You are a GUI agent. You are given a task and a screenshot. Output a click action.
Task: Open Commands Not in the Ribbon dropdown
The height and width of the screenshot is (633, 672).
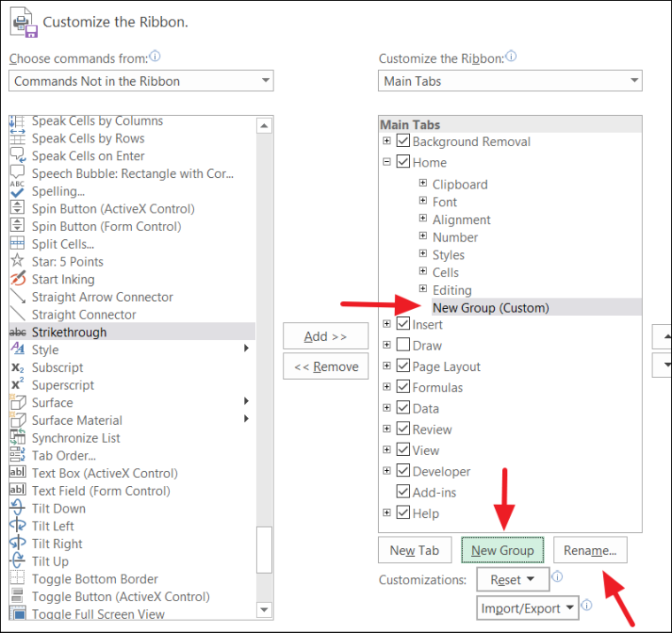[141, 81]
